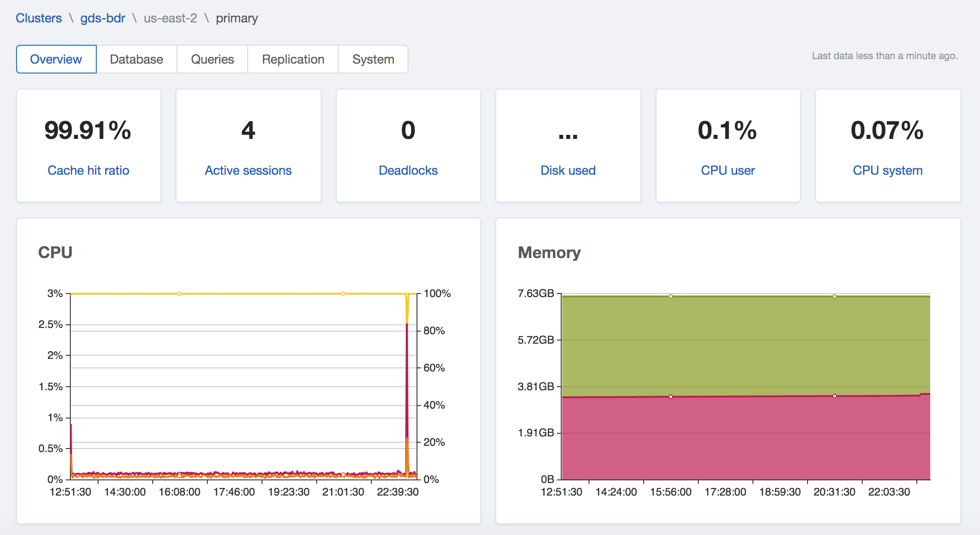Click the CPU system link

[x=888, y=170]
